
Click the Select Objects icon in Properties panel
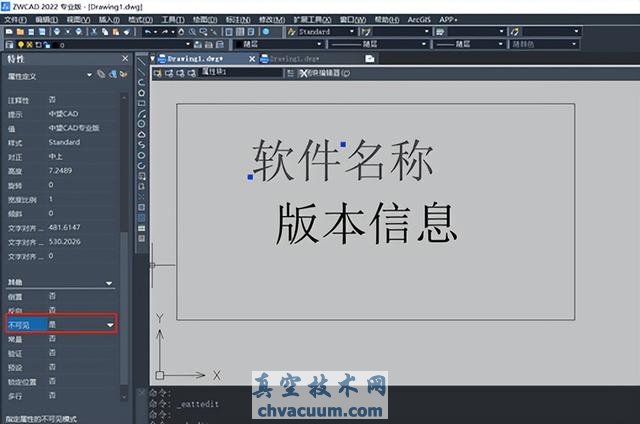(x=112, y=75)
